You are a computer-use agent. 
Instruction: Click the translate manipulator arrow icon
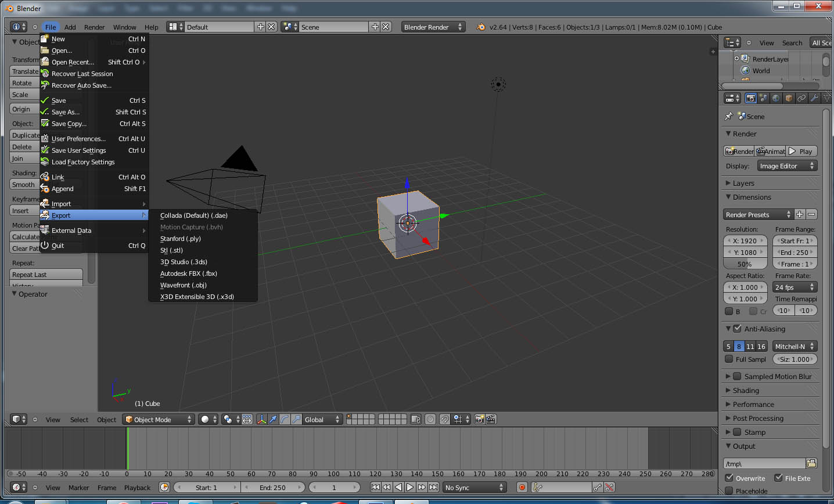[x=273, y=419]
